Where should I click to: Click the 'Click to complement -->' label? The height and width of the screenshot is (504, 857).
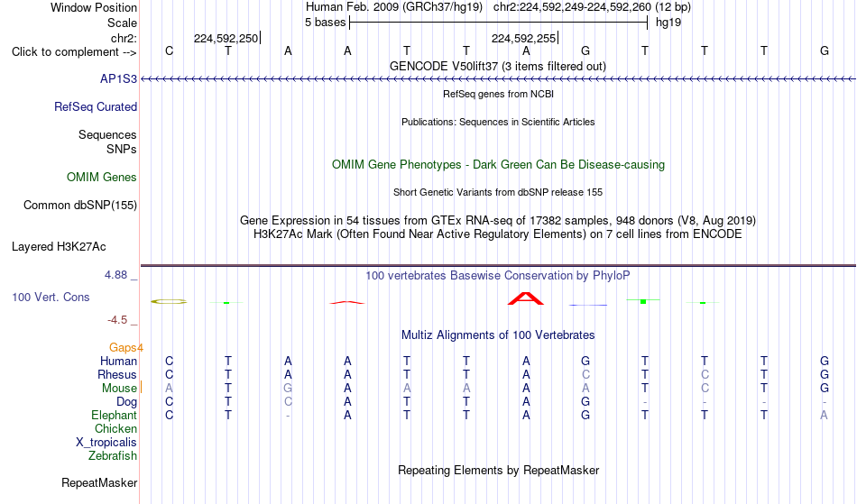(74, 52)
